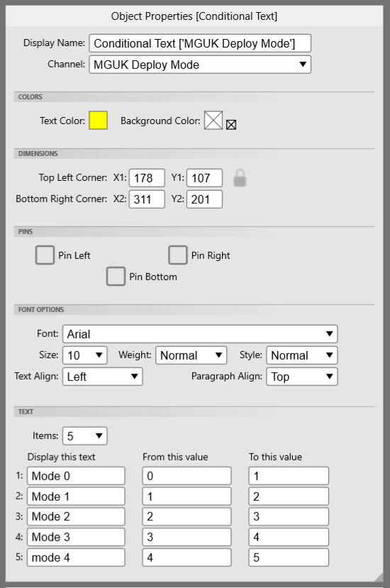
Task: Enable the Pin Left checkbox
Action: [x=45, y=255]
